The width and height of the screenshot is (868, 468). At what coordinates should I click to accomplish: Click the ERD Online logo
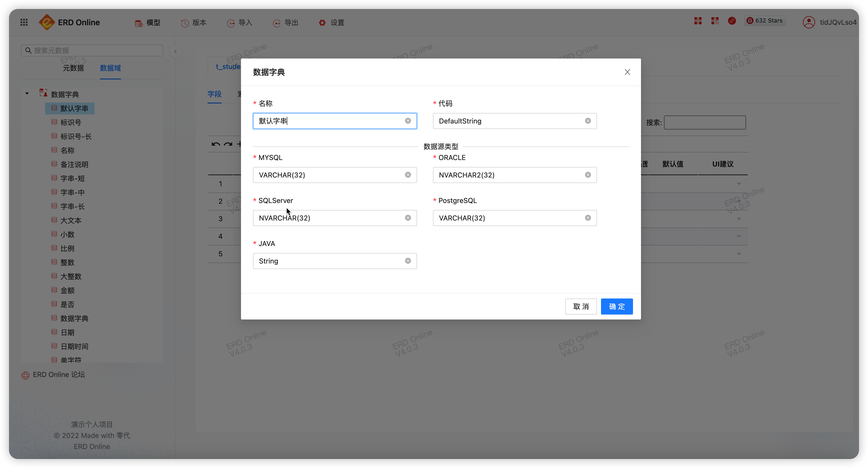69,22
